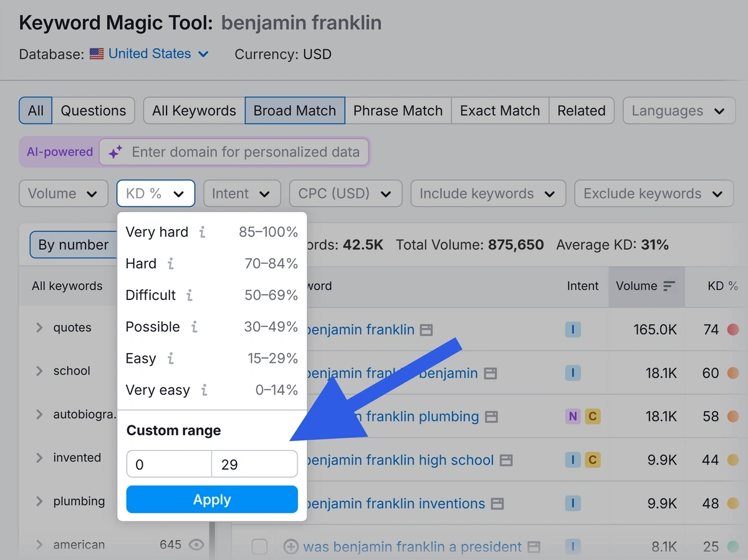
Task: Switch to the Questions tab
Action: tap(93, 111)
